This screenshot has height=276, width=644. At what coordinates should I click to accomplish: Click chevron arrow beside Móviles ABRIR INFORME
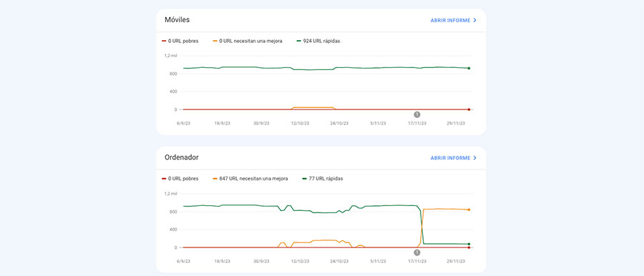click(475, 20)
